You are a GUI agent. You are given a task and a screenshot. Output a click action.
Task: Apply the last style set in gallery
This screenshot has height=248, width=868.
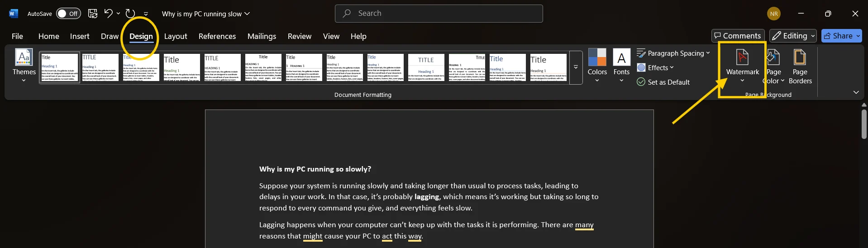point(548,67)
